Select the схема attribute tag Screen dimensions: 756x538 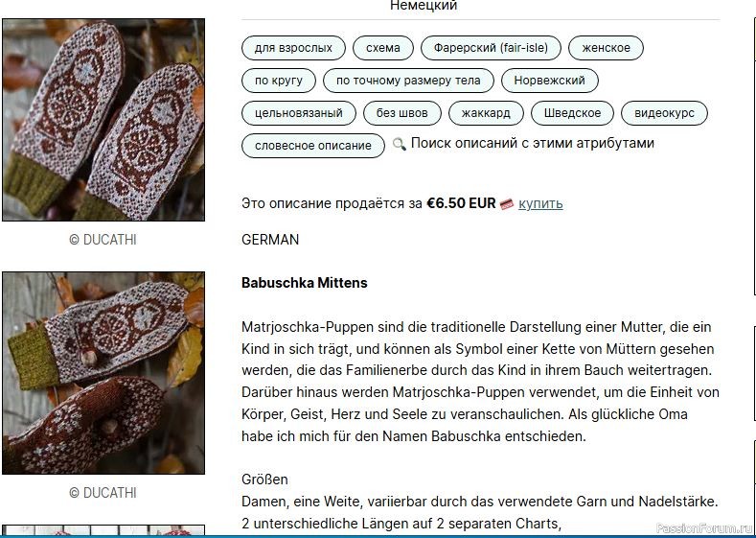click(383, 48)
